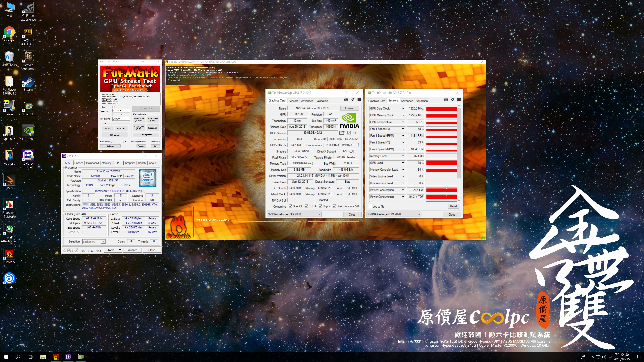The image size is (644, 362).
Task: Open the GPU-Z.2.12 desktop icon
Action: click(x=28, y=108)
